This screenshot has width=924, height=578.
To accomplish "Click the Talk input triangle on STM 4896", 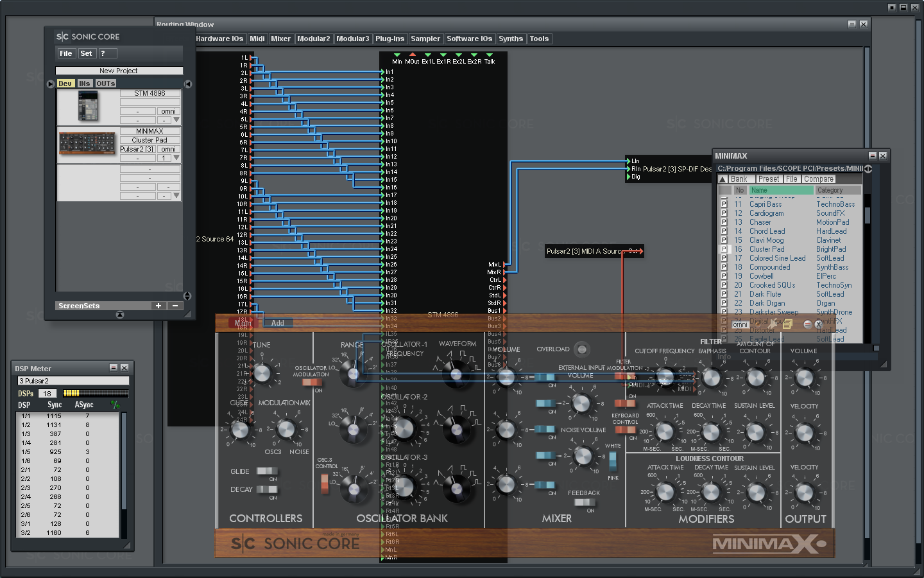I will pos(489,55).
